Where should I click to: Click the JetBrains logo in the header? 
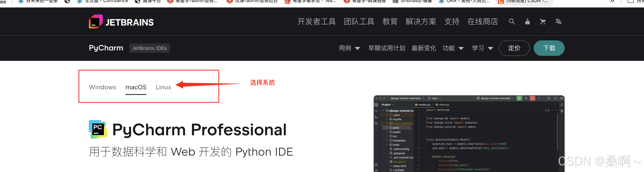click(121, 22)
